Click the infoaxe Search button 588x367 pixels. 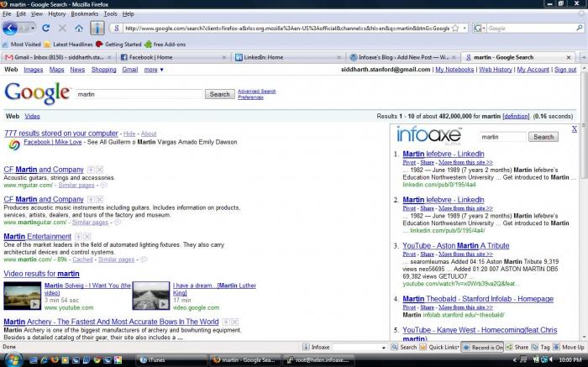click(x=543, y=137)
